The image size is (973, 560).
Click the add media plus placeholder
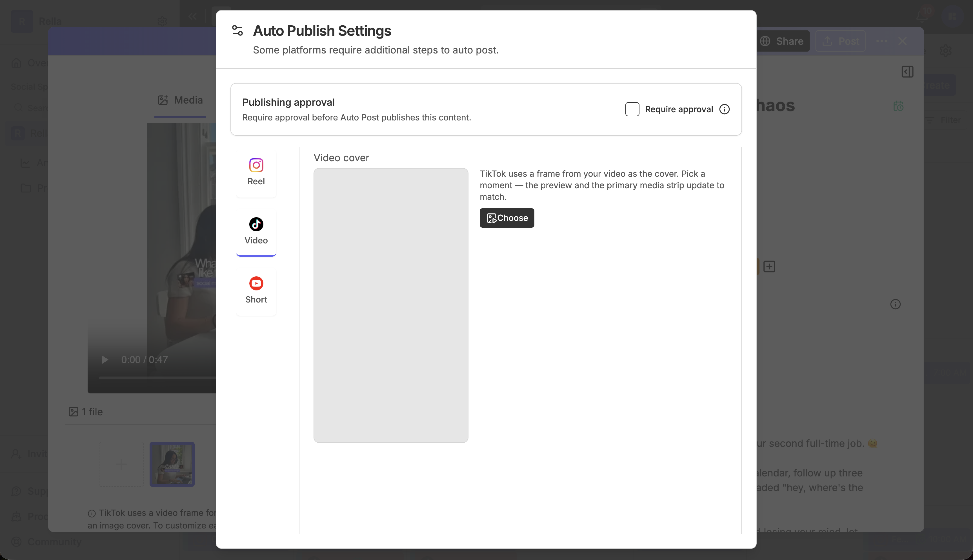pos(121,464)
